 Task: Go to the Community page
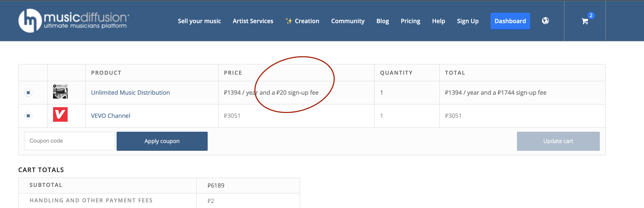[348, 21]
